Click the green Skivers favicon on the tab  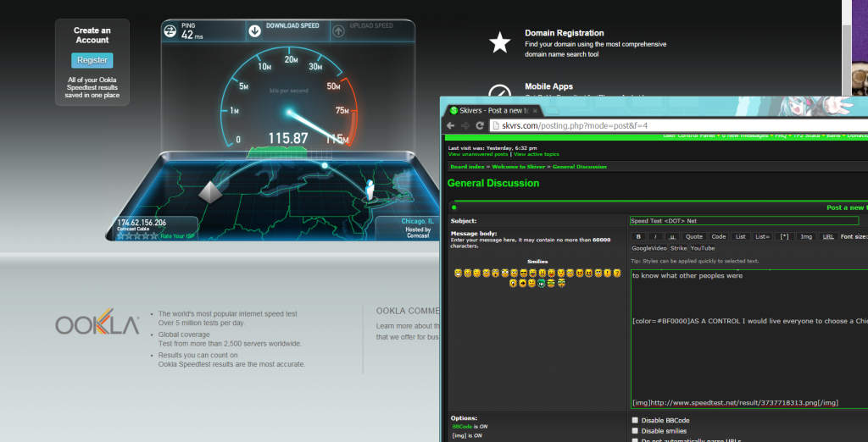click(453, 111)
